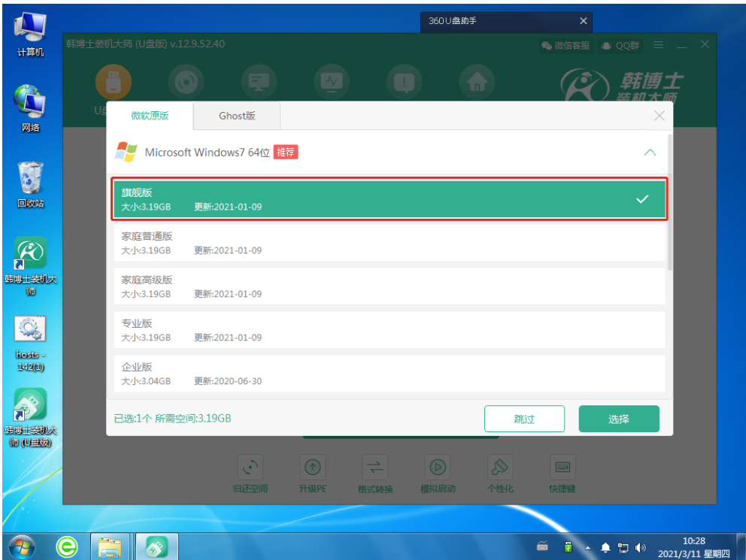Open the exclamation message icon
Screen dimensions: 746x560
coord(404,82)
